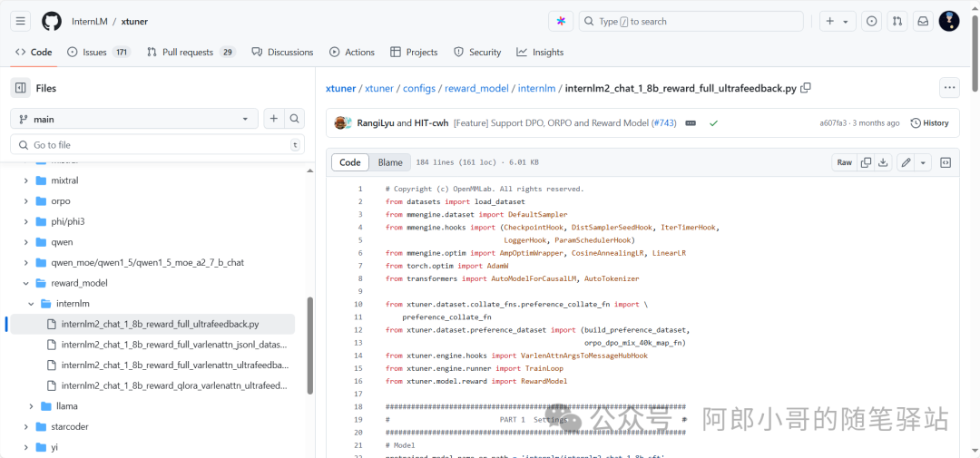This screenshot has height=458, width=980.
Task: Focus the 'Type / to search' box
Action: [691, 21]
